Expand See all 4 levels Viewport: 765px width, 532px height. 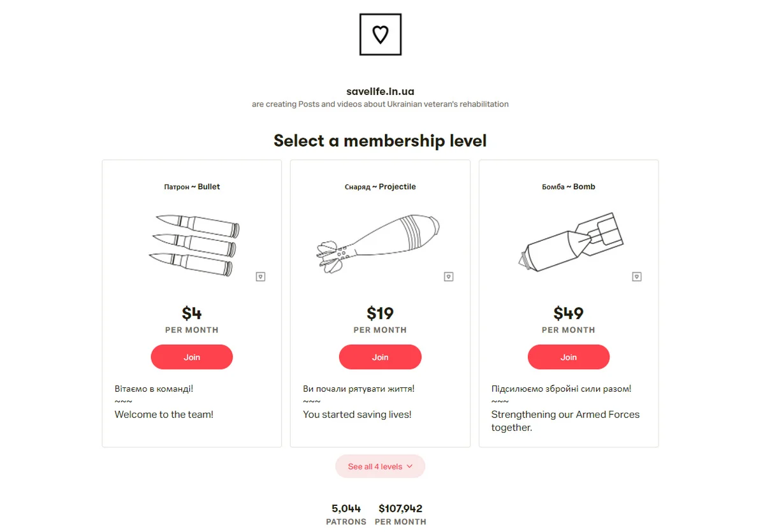[380, 466]
